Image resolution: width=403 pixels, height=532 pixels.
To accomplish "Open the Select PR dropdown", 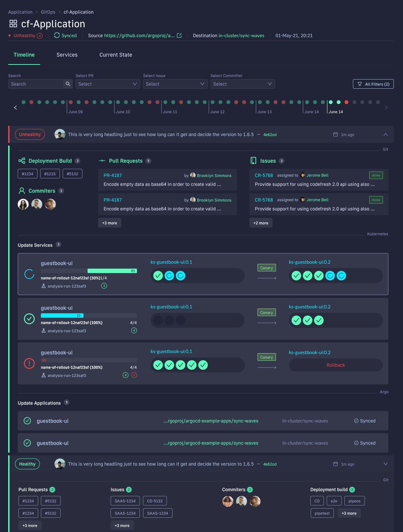I will 108,84.
